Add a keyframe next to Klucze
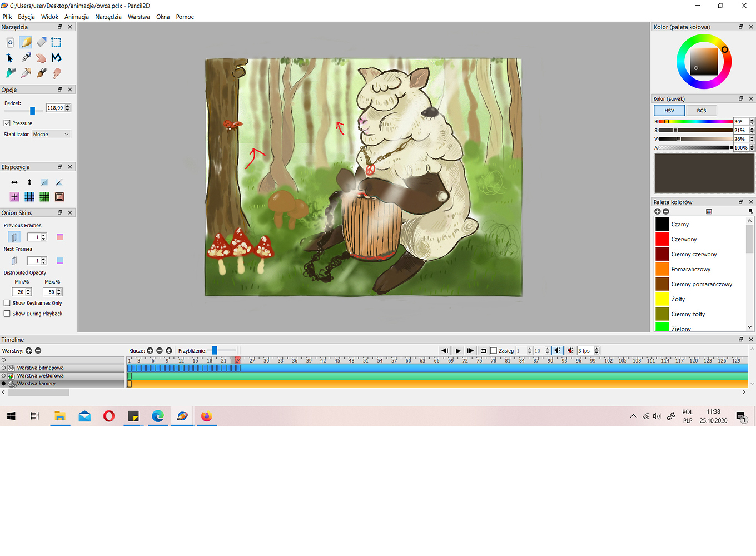The height and width of the screenshot is (556, 756). [x=150, y=350]
